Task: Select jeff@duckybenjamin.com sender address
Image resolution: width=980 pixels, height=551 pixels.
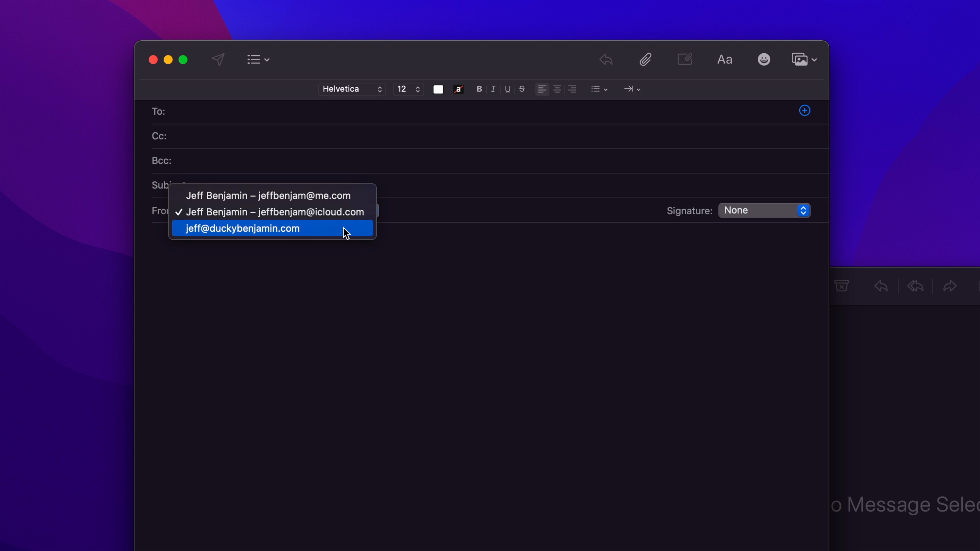Action: pos(243,229)
